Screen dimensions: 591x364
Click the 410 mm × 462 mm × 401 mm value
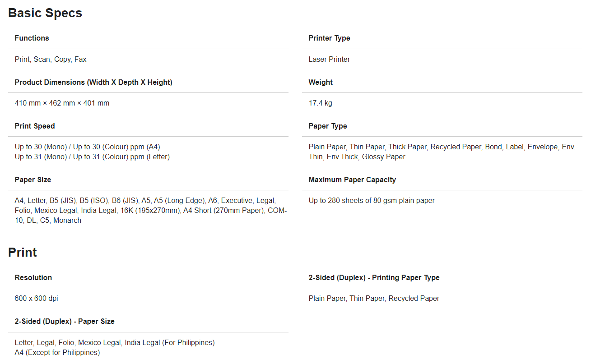tap(62, 103)
